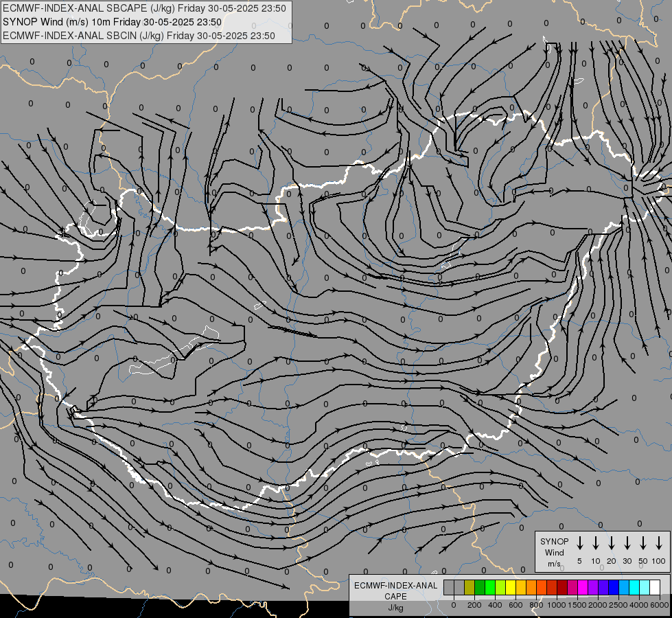Click the 5 m/s wind arrow symbol
672x618 pixels.
(580, 543)
